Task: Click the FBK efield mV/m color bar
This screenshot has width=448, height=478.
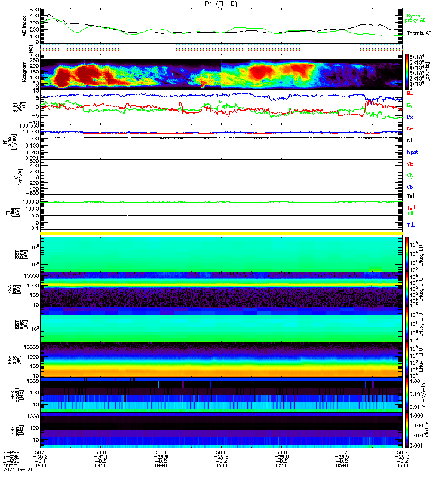Action: pyautogui.click(x=407, y=395)
